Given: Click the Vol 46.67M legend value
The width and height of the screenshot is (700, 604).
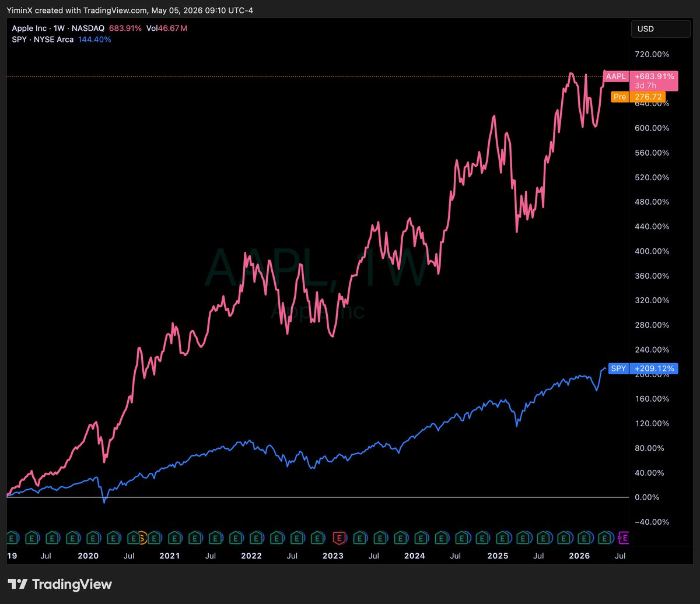Looking at the screenshot, I should coord(166,28).
